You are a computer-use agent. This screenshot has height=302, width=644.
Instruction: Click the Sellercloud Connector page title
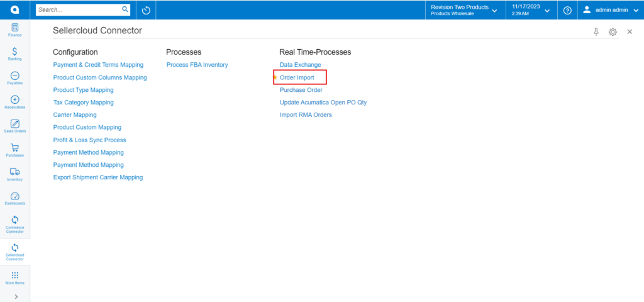[x=97, y=30]
